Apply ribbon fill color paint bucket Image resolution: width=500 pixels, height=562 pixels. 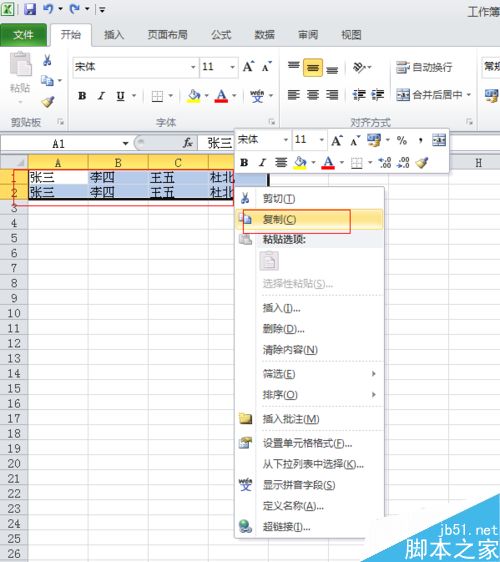[x=194, y=96]
